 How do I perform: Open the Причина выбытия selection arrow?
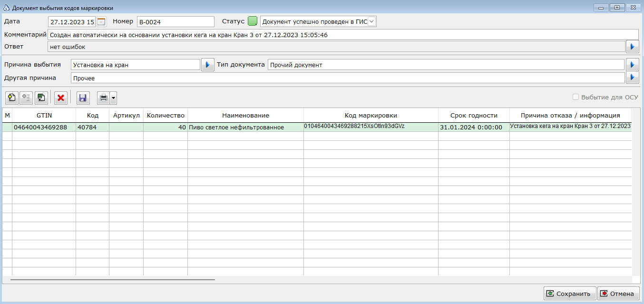coord(208,65)
